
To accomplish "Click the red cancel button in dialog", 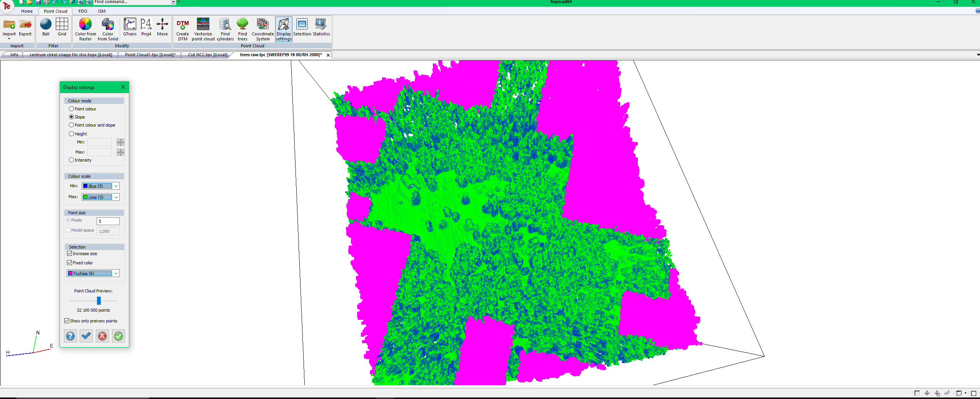I will tap(102, 336).
